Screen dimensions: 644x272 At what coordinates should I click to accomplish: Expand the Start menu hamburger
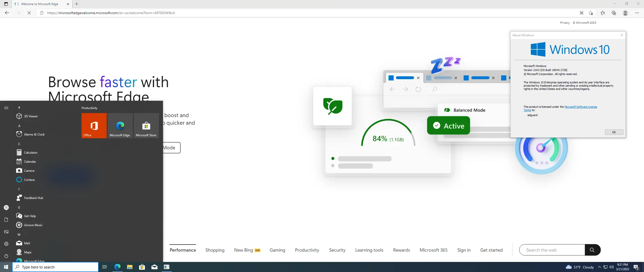click(6, 108)
